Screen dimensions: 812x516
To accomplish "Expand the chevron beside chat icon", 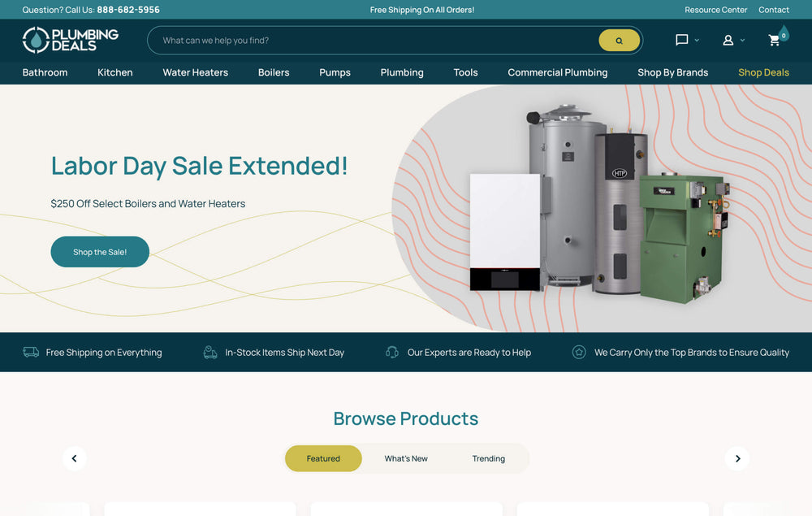I will pyautogui.click(x=697, y=40).
